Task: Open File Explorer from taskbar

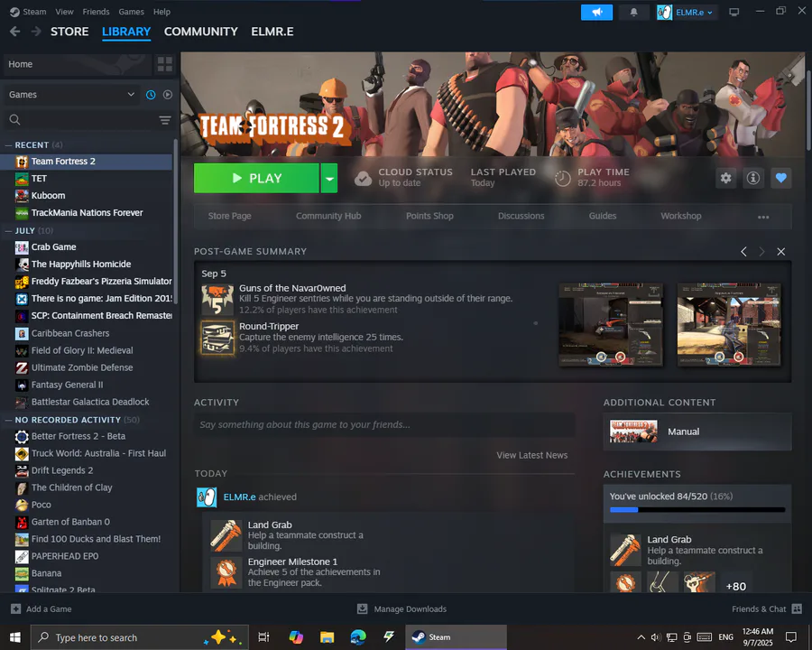Action: tap(327, 637)
